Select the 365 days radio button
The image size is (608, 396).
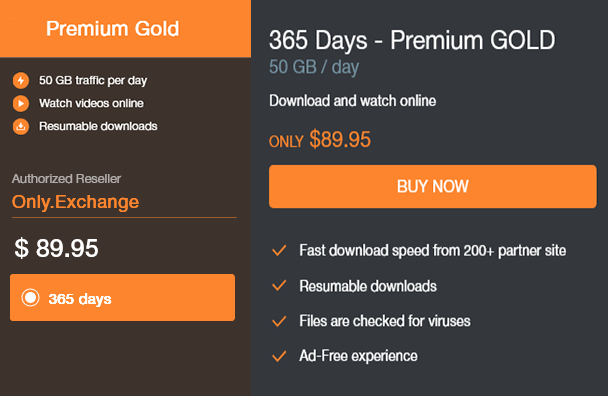(x=31, y=298)
